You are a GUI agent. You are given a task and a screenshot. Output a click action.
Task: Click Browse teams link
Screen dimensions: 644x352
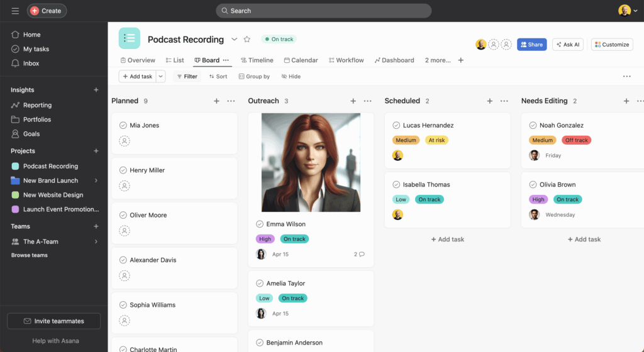pyautogui.click(x=29, y=255)
